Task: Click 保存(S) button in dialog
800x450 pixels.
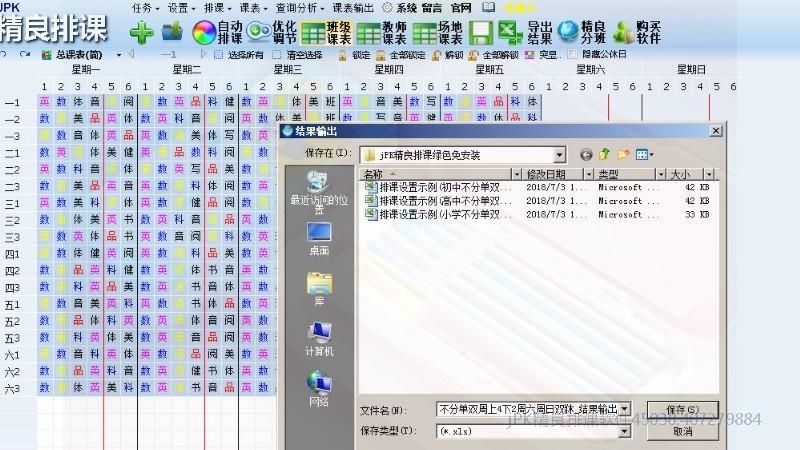Action: click(x=683, y=409)
